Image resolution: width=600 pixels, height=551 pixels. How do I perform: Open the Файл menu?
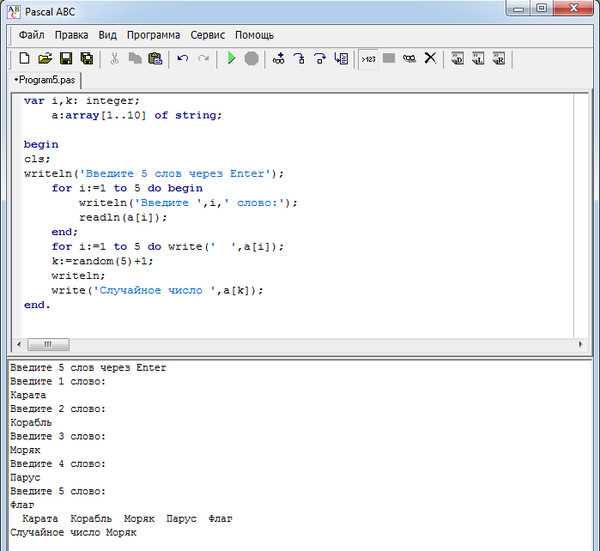pyautogui.click(x=32, y=35)
